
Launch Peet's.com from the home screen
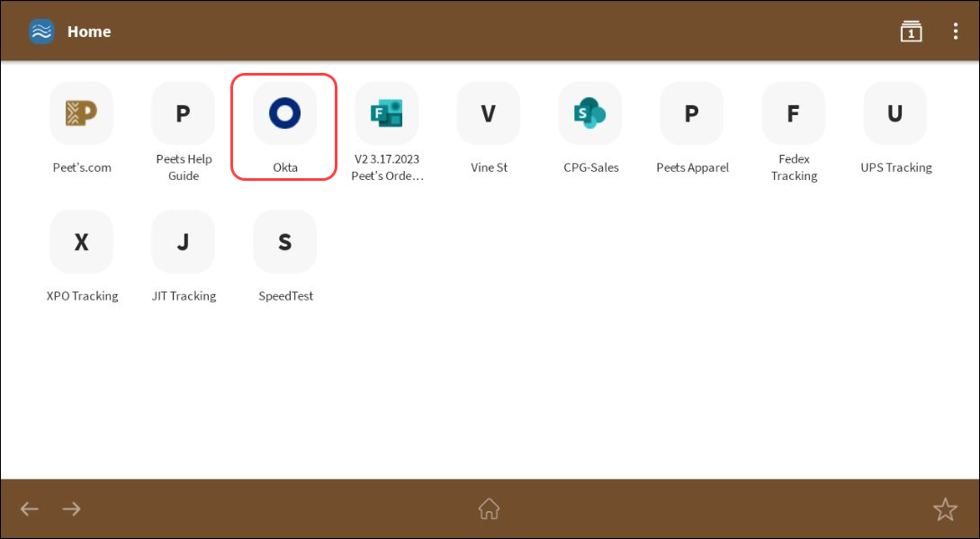click(x=81, y=113)
